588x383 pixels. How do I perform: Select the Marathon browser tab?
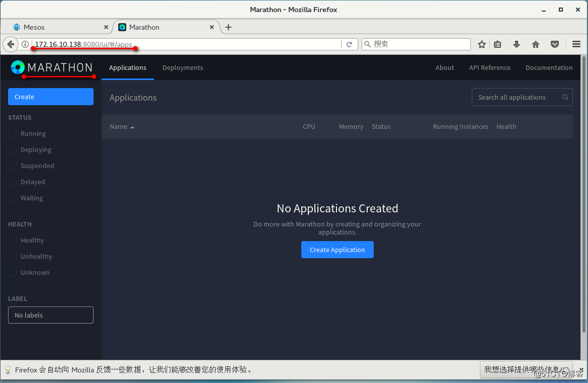click(167, 27)
